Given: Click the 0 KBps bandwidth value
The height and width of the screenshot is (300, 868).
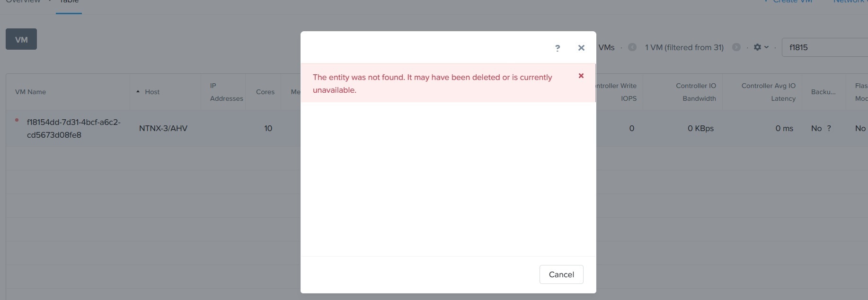Looking at the screenshot, I should 700,128.
